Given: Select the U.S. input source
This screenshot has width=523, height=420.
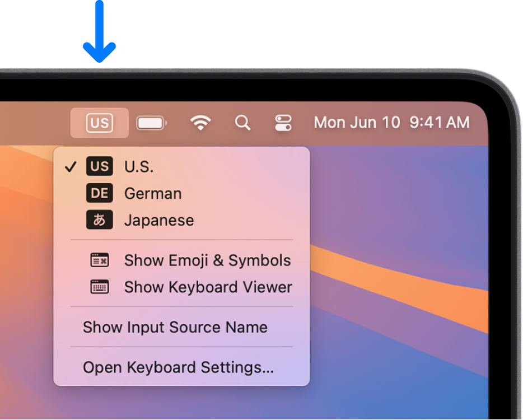Looking at the screenshot, I should pos(181,166).
